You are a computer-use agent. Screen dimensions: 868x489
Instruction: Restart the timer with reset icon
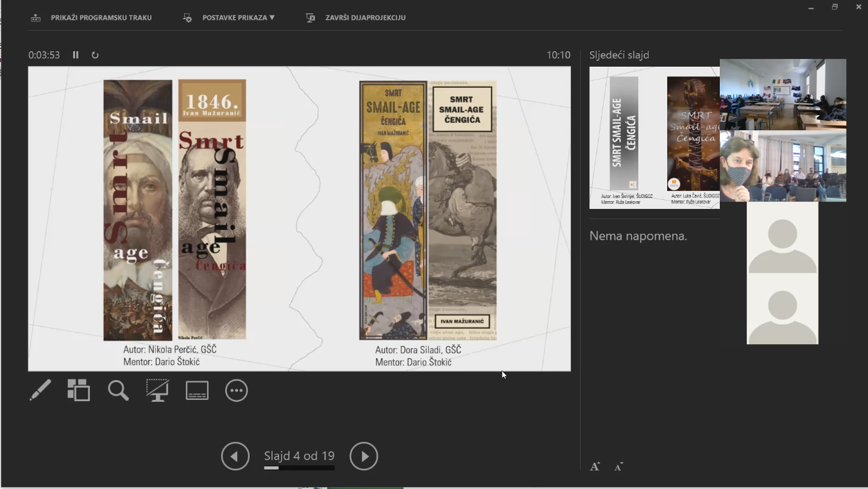pos(95,55)
